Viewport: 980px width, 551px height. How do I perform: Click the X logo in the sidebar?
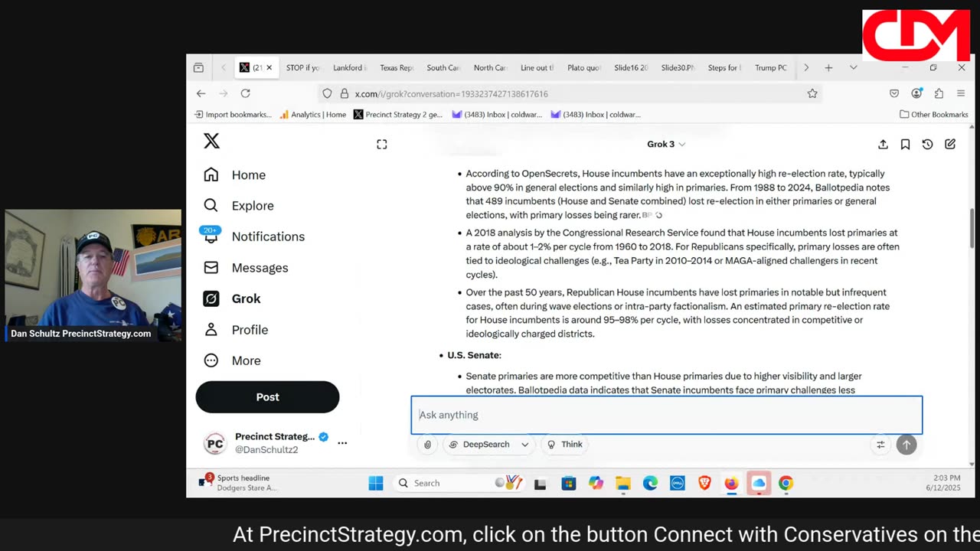tap(211, 141)
